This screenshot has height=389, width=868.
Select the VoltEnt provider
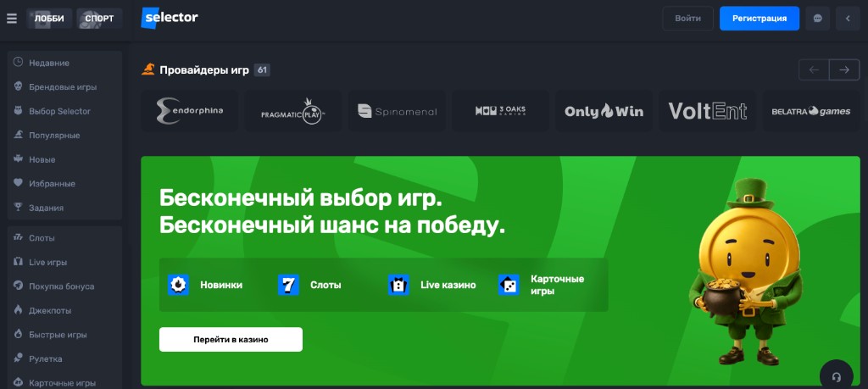click(708, 111)
